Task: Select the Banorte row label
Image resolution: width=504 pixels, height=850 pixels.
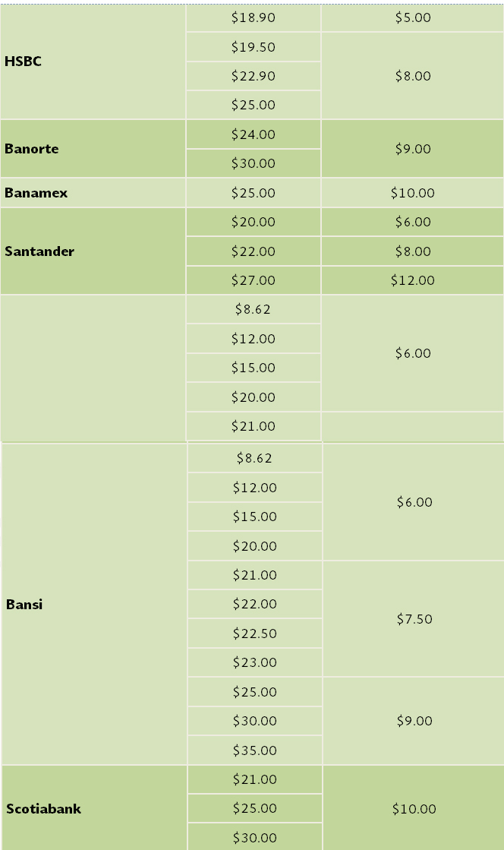Action: (31, 149)
